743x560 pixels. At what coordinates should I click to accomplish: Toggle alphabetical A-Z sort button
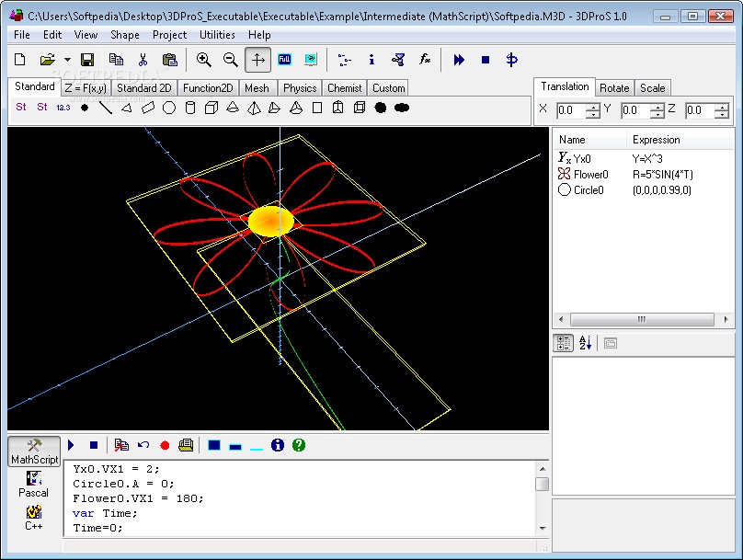point(586,343)
